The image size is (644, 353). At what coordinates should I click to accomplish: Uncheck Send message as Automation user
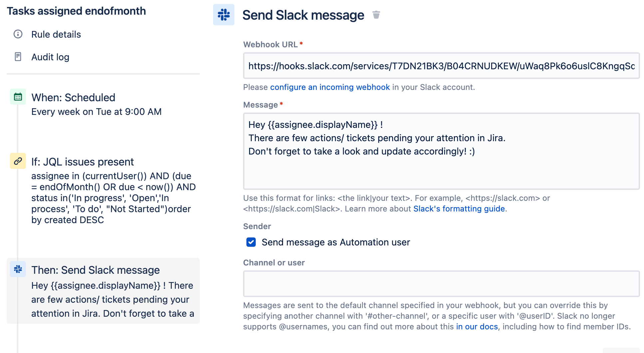[x=251, y=242]
